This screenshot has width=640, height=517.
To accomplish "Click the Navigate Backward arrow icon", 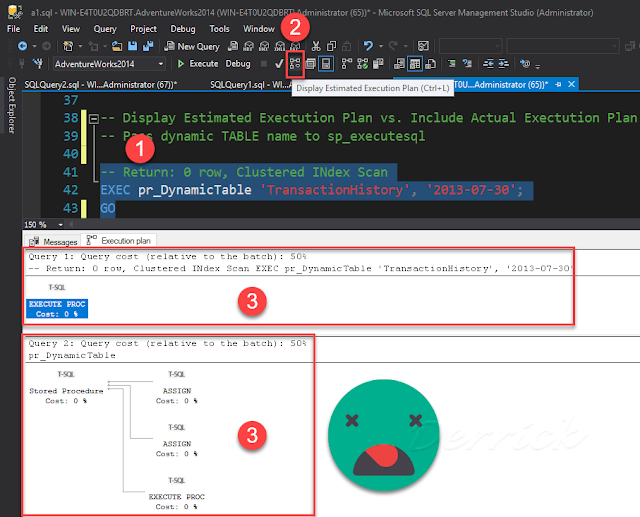I will point(22,46).
